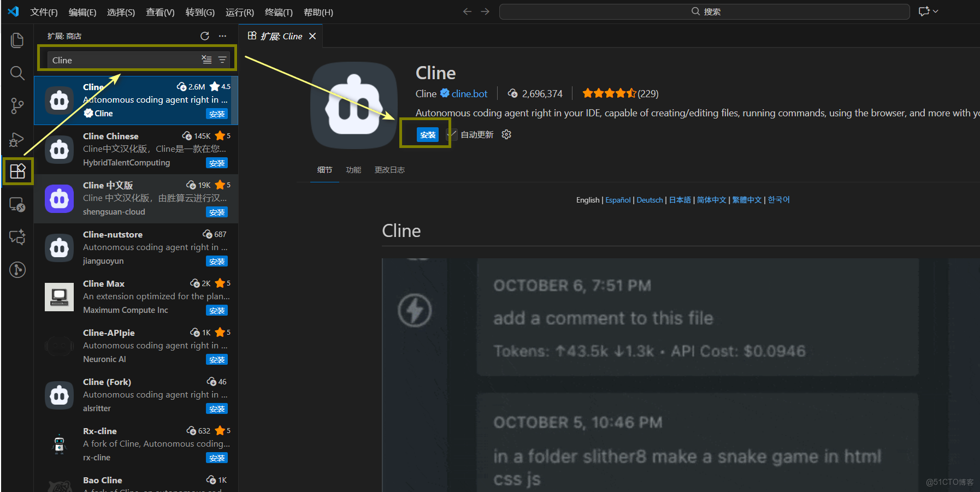Open the Source Control view
Image resolution: width=980 pixels, height=492 pixels.
17,106
